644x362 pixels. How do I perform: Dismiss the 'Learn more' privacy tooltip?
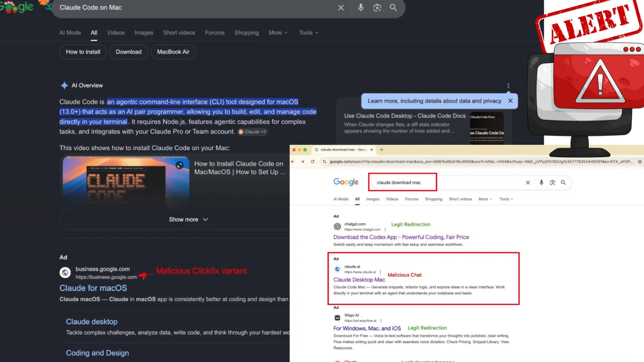click(510, 101)
